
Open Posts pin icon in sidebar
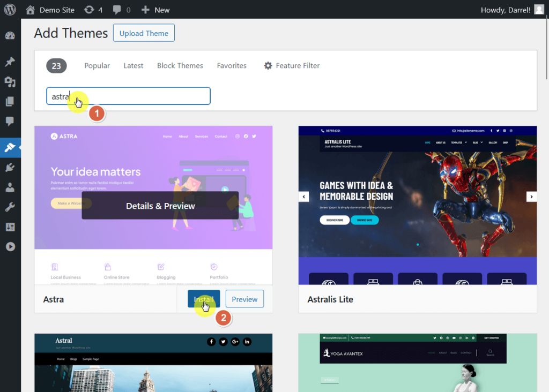click(x=10, y=62)
